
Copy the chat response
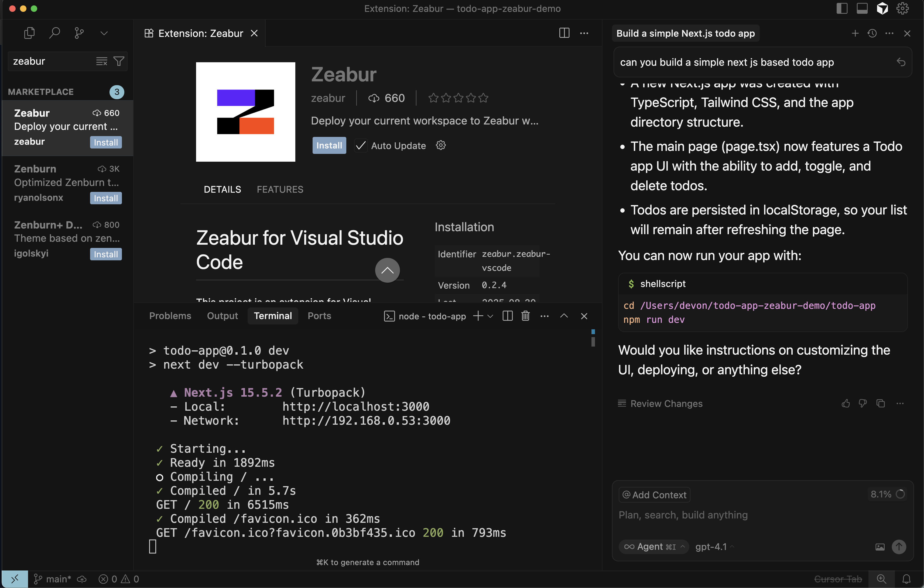coord(881,404)
